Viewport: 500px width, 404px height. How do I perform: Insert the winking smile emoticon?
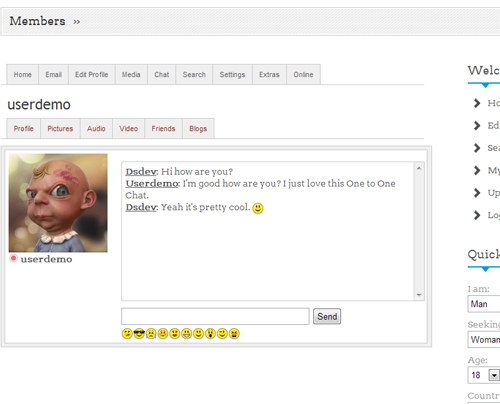point(222,333)
